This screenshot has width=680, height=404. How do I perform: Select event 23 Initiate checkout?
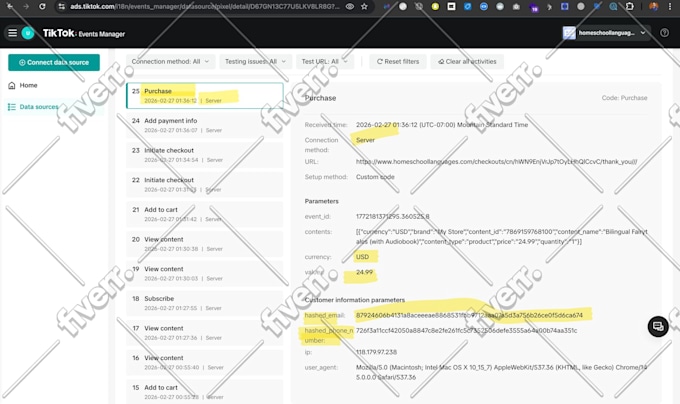click(x=204, y=155)
